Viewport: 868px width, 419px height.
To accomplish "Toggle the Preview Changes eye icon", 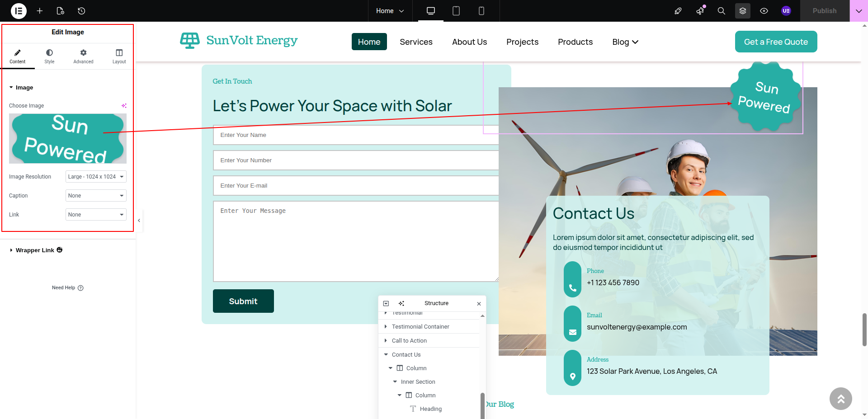I will (764, 11).
